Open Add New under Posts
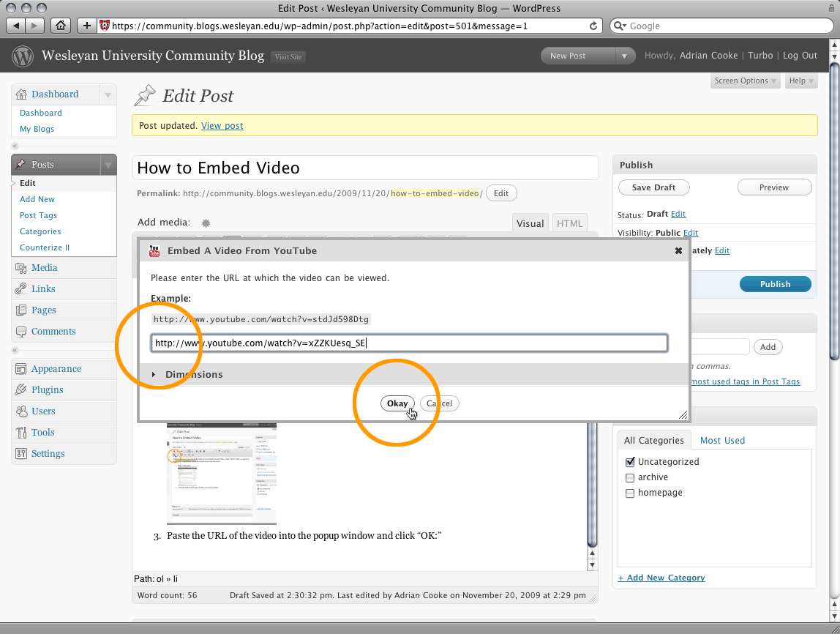The width and height of the screenshot is (840, 634). coord(37,199)
